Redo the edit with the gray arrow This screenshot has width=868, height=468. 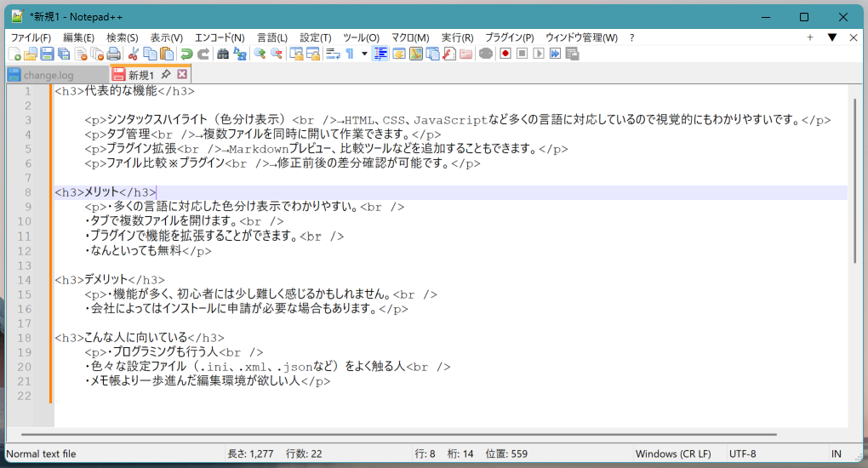[x=203, y=54]
